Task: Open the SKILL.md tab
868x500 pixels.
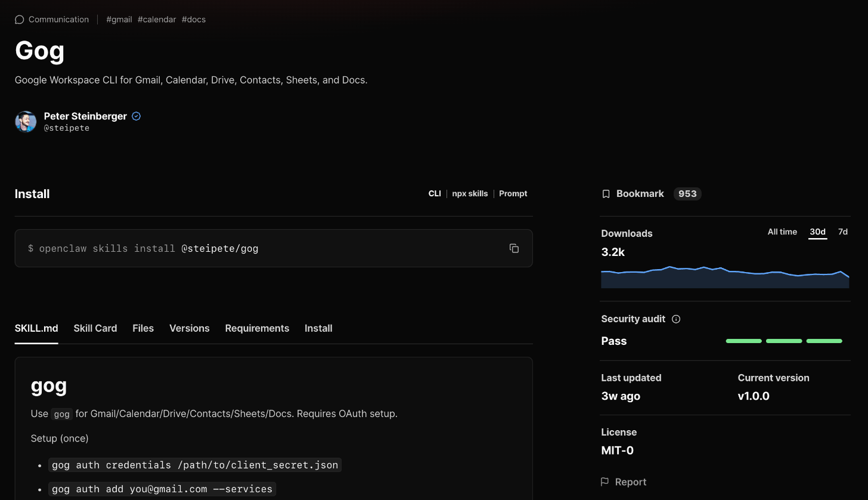Action: coord(36,329)
